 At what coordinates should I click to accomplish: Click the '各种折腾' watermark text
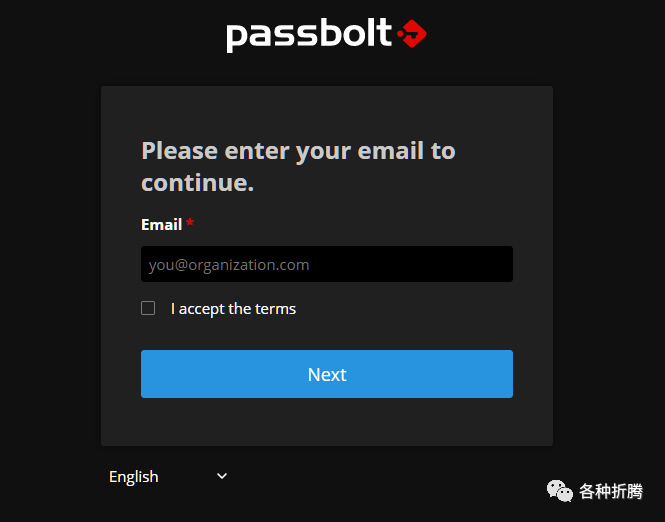point(611,491)
